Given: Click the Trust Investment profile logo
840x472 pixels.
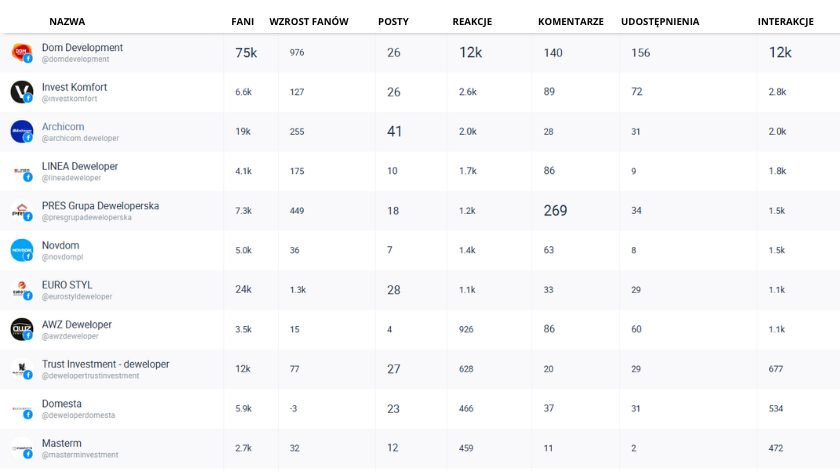Looking at the screenshot, I should click(x=21, y=369).
